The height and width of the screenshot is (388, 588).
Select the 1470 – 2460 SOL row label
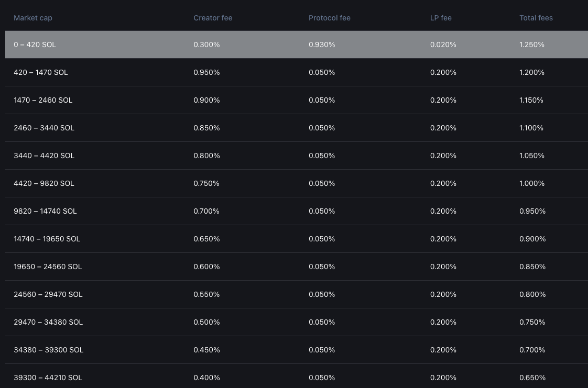43,100
